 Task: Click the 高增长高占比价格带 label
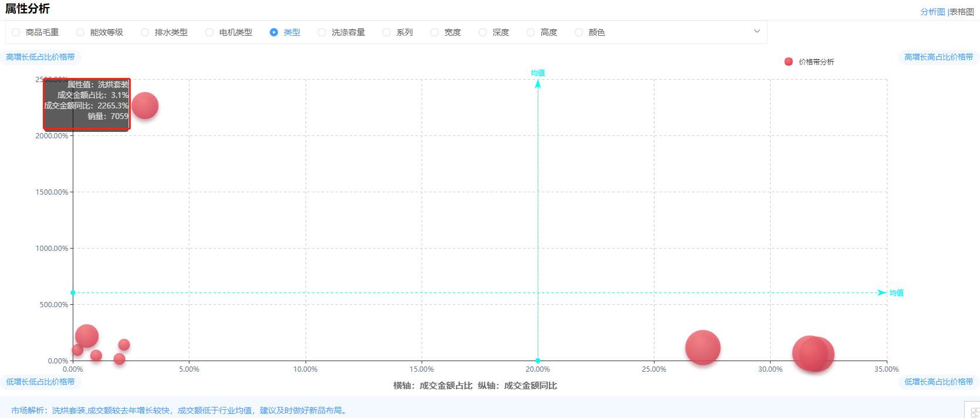click(x=939, y=57)
